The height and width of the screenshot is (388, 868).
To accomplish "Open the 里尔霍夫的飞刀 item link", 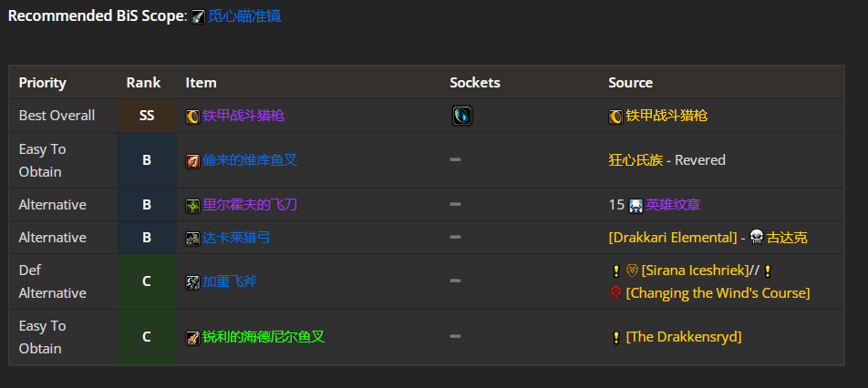I will click(x=250, y=205).
